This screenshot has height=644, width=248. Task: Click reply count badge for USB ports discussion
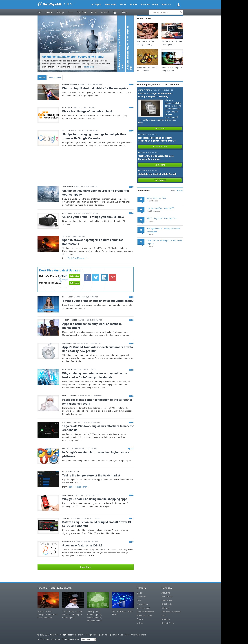tap(141, 242)
